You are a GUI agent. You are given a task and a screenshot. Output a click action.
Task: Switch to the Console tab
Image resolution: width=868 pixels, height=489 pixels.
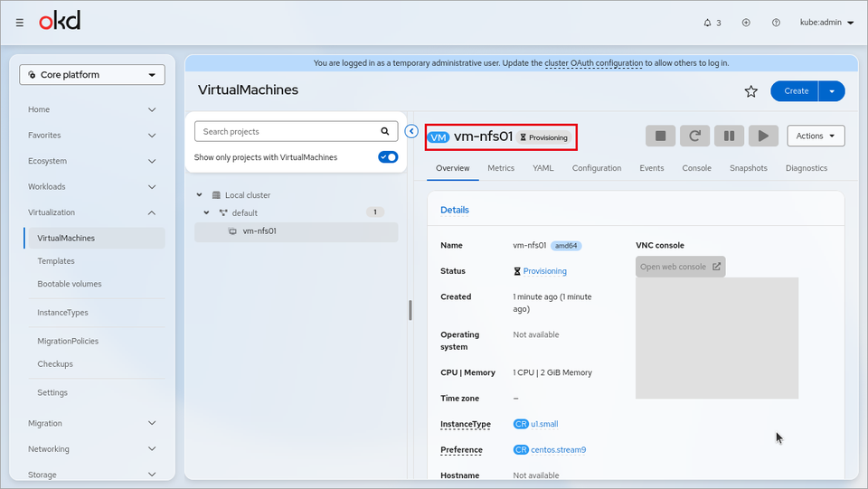pyautogui.click(x=696, y=168)
